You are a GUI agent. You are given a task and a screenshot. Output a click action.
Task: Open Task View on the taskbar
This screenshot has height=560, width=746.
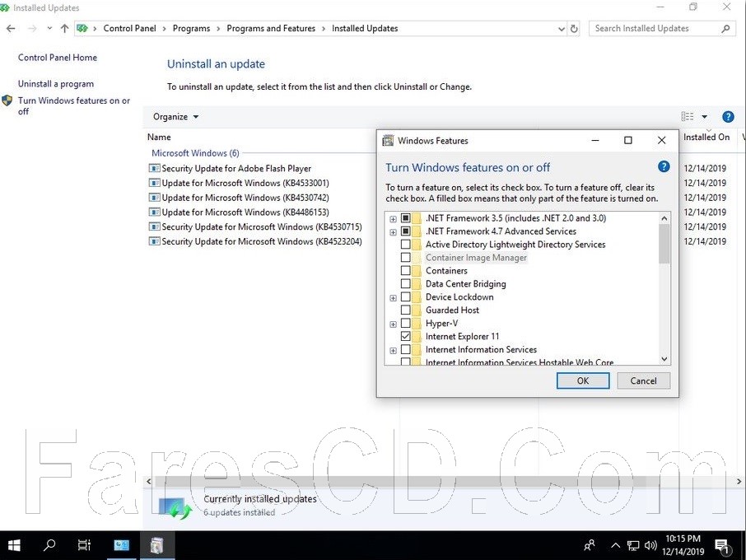tap(84, 545)
